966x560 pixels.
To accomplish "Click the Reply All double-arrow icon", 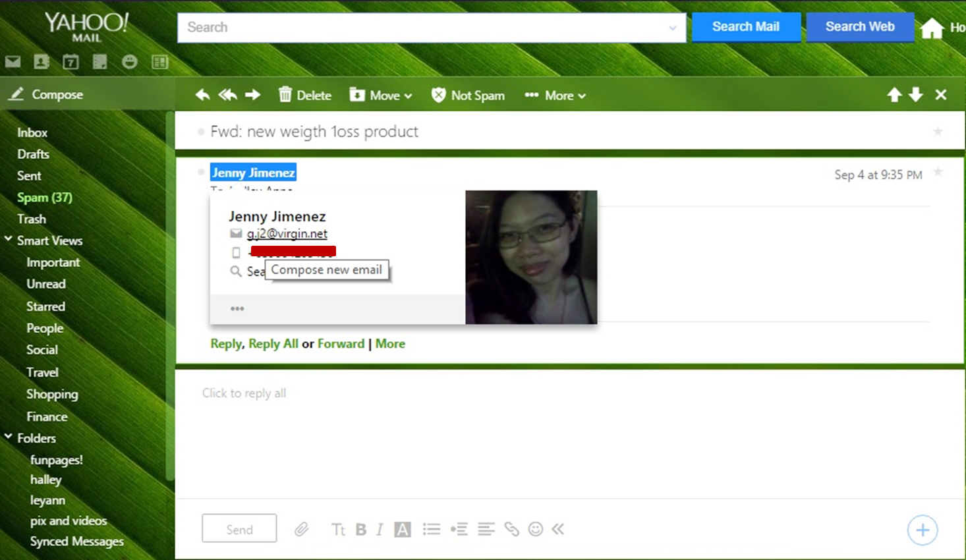I will point(228,95).
